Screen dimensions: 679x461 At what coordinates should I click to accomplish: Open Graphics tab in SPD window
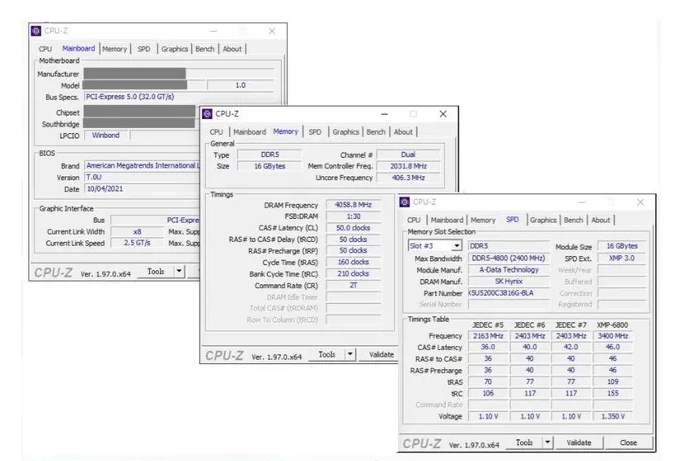(543, 220)
